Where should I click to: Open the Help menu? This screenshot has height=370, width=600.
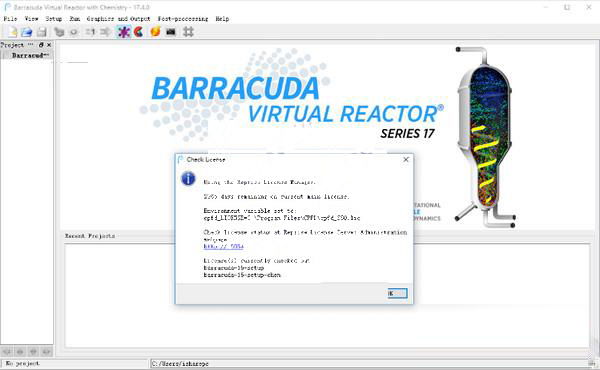tap(222, 18)
